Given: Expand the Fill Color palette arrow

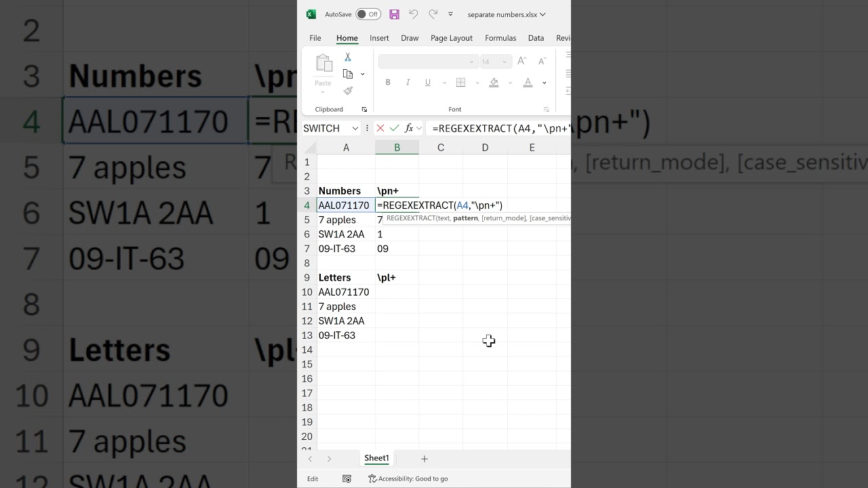Looking at the screenshot, I should tap(511, 83).
